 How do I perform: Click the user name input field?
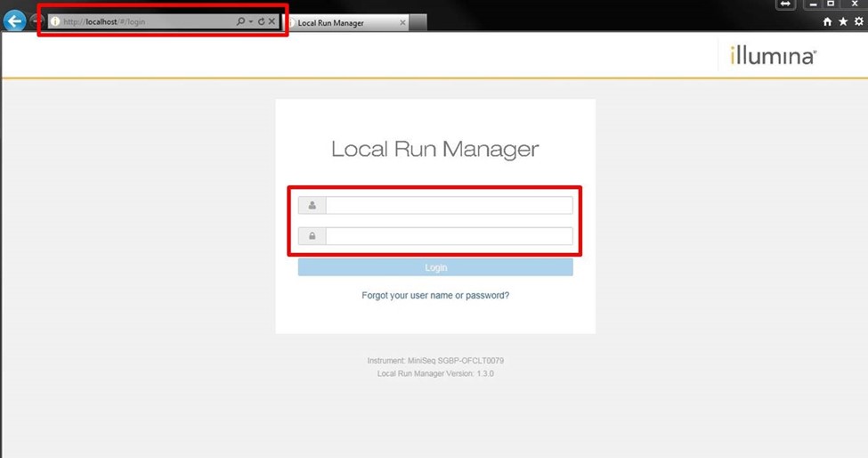tap(449, 206)
